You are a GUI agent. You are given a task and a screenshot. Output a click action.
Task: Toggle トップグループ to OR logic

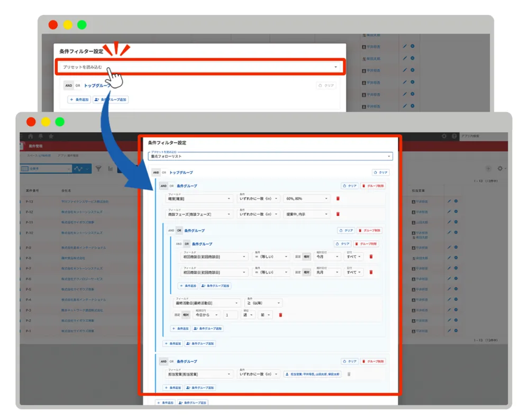point(164,172)
